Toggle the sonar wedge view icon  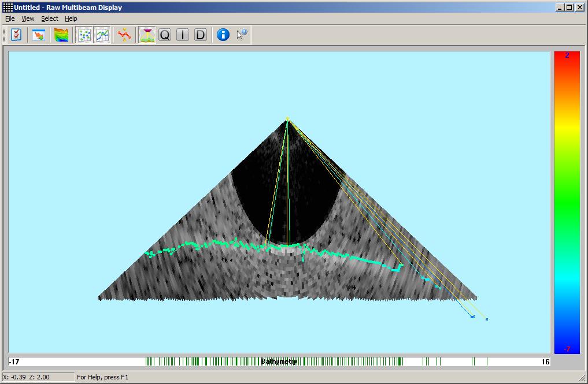[147, 35]
